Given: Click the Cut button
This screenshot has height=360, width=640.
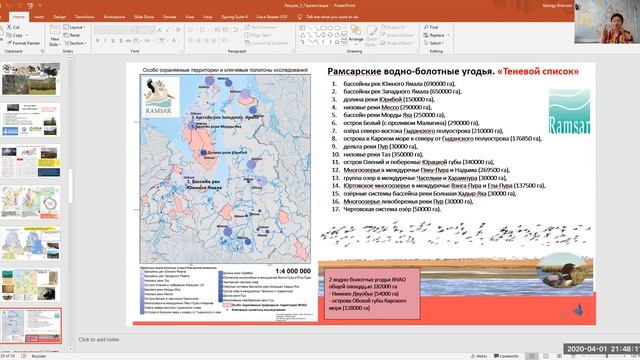Looking at the screenshot, I should click(13, 27).
